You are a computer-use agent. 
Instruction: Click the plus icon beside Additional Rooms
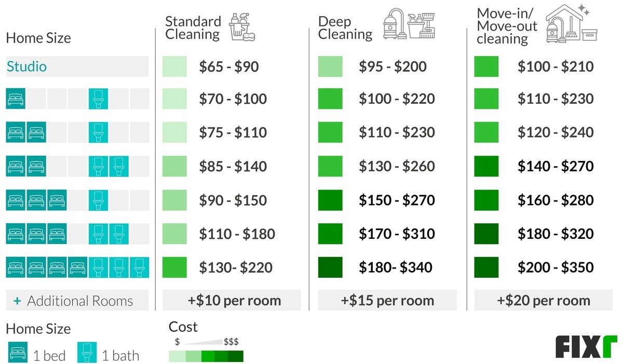point(18,301)
